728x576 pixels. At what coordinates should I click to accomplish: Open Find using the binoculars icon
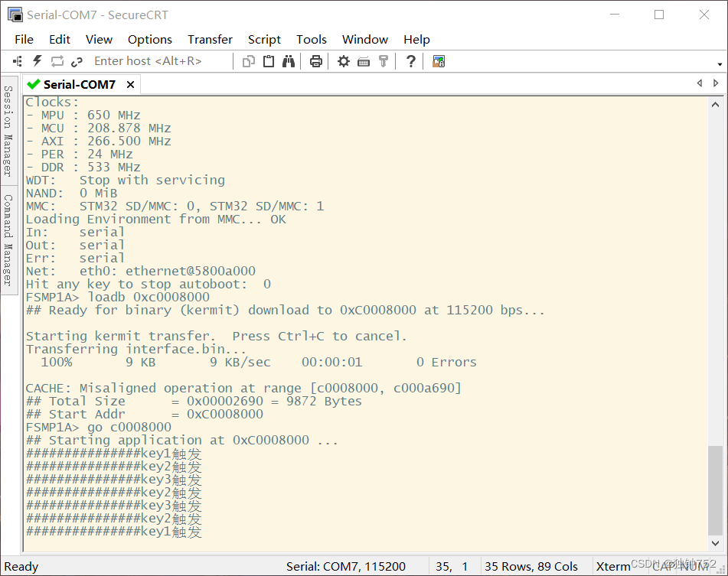tap(289, 61)
